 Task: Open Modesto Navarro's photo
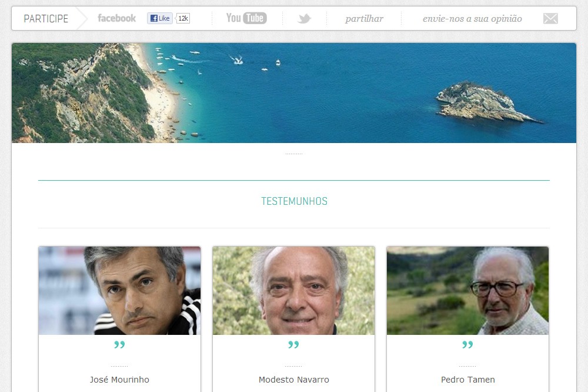click(x=293, y=291)
